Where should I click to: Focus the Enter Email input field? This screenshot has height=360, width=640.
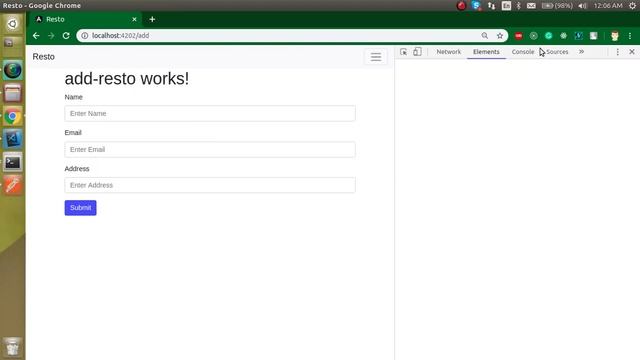click(210, 149)
